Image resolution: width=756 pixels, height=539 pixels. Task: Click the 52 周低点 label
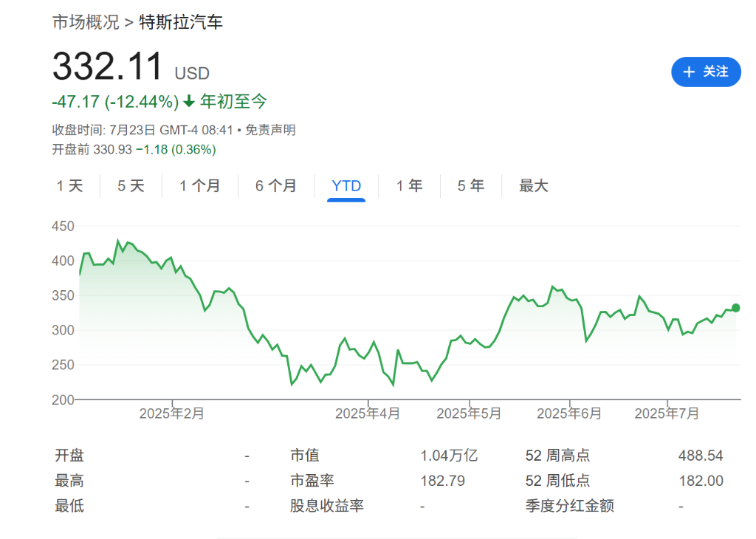557,481
